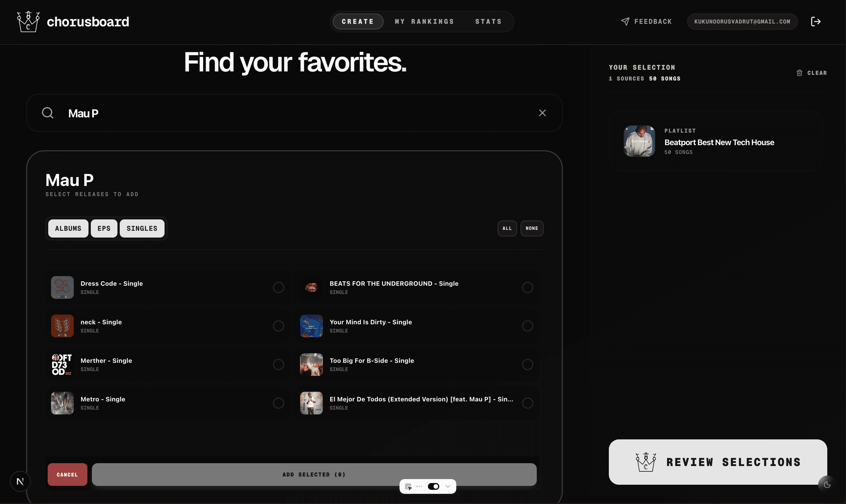
Task: Click the magnifying glass search icon
Action: pos(48,113)
